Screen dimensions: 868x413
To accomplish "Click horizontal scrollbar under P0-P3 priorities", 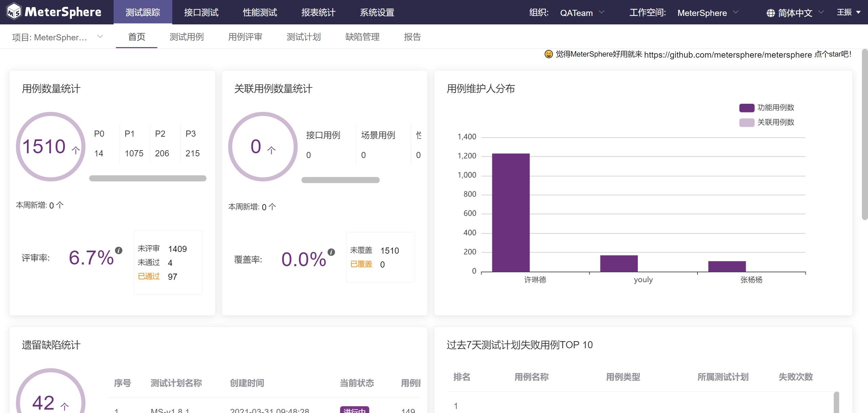I will (x=148, y=178).
